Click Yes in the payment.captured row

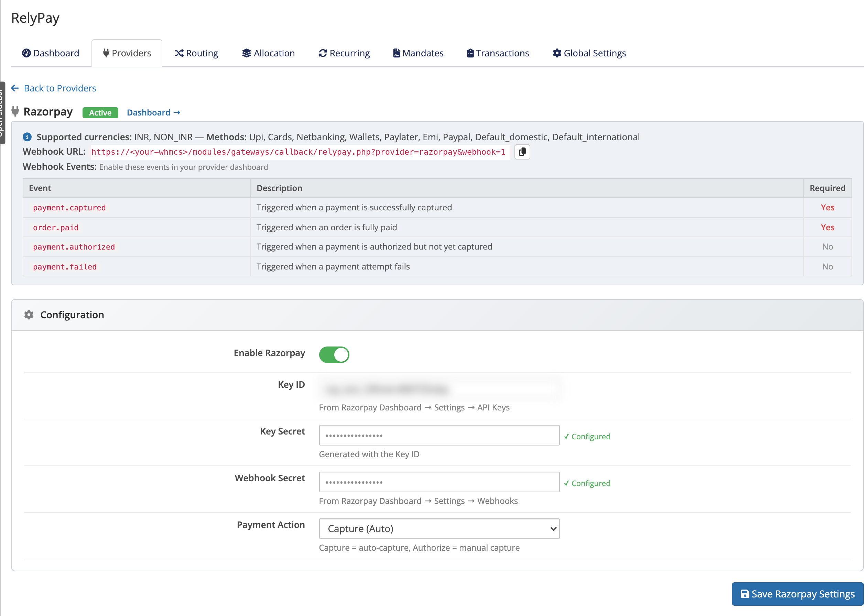click(x=827, y=208)
